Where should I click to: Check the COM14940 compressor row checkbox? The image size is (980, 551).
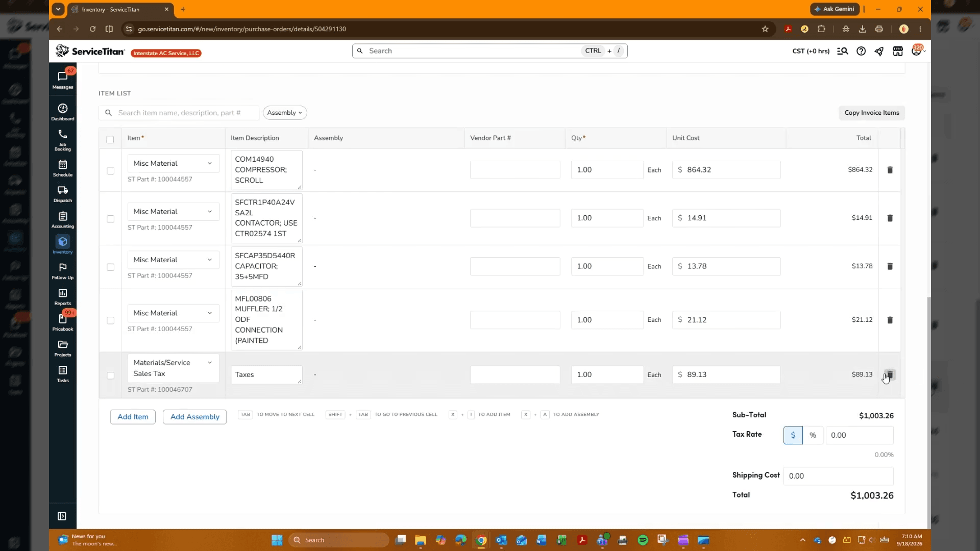110,170
